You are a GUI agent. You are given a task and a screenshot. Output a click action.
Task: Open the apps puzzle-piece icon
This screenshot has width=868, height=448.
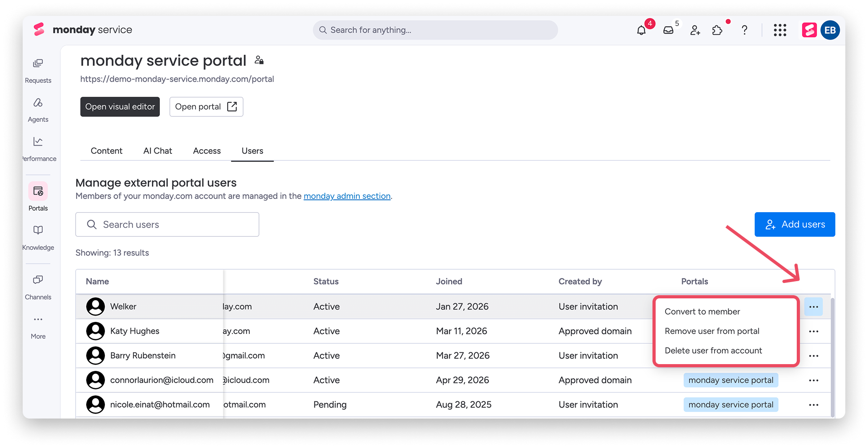point(717,30)
